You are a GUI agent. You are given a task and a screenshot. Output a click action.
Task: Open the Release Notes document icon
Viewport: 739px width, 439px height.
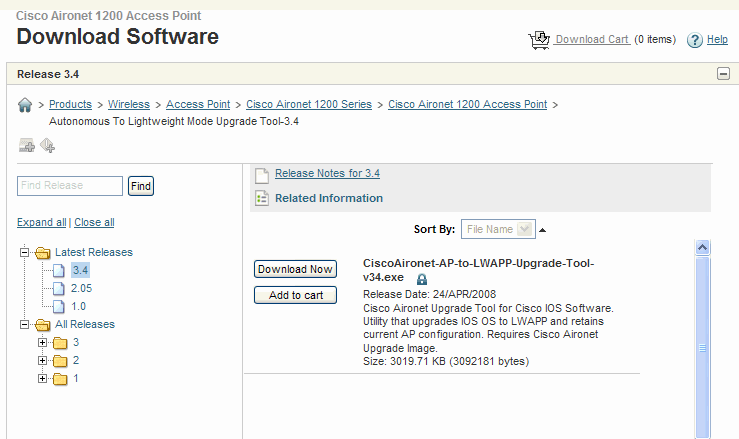coord(262,175)
